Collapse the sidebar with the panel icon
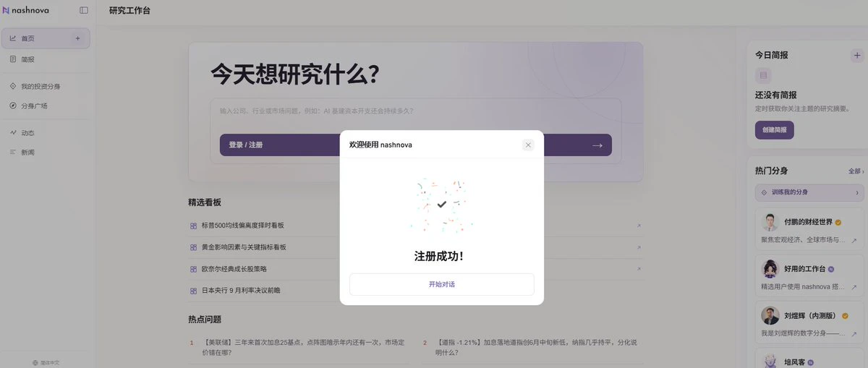 point(84,10)
